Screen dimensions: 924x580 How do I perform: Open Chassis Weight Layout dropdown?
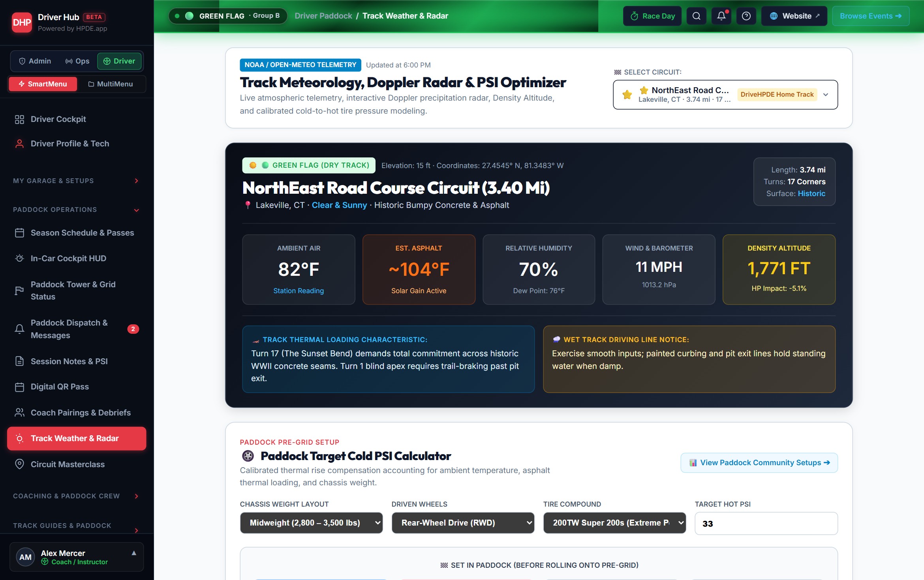311,523
